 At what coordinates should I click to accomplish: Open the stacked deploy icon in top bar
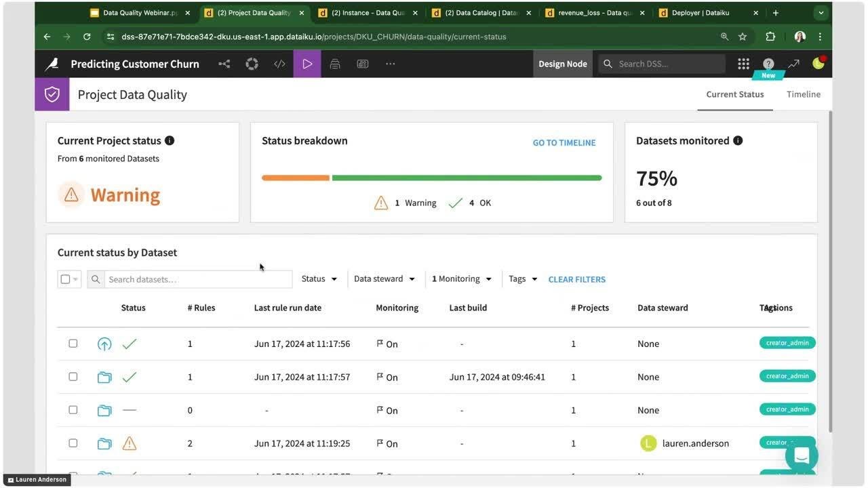pyautogui.click(x=335, y=64)
